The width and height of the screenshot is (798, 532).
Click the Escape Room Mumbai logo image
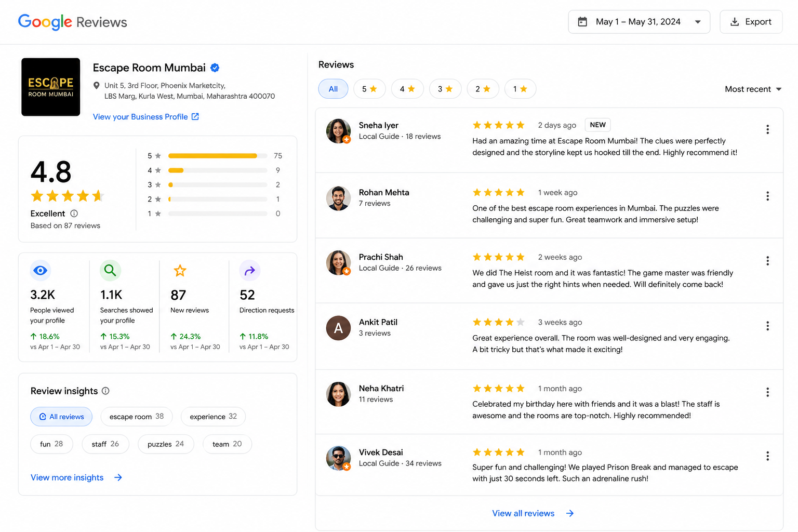(50, 87)
